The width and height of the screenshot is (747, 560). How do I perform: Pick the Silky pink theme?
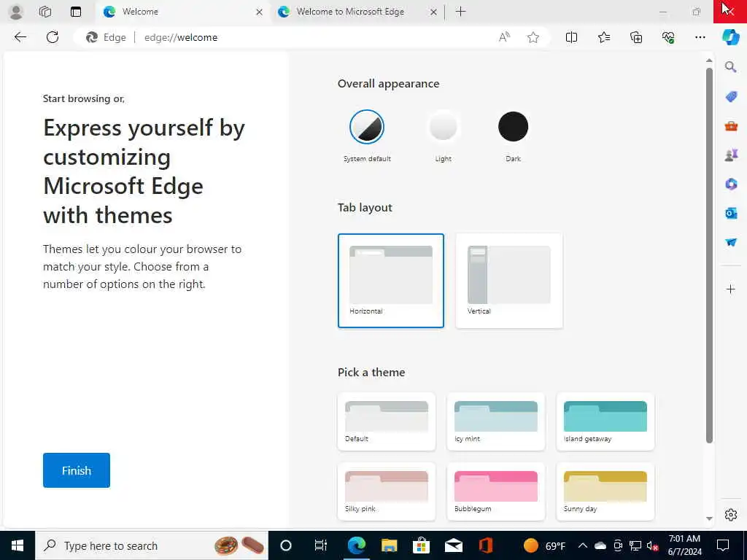tap(387, 491)
